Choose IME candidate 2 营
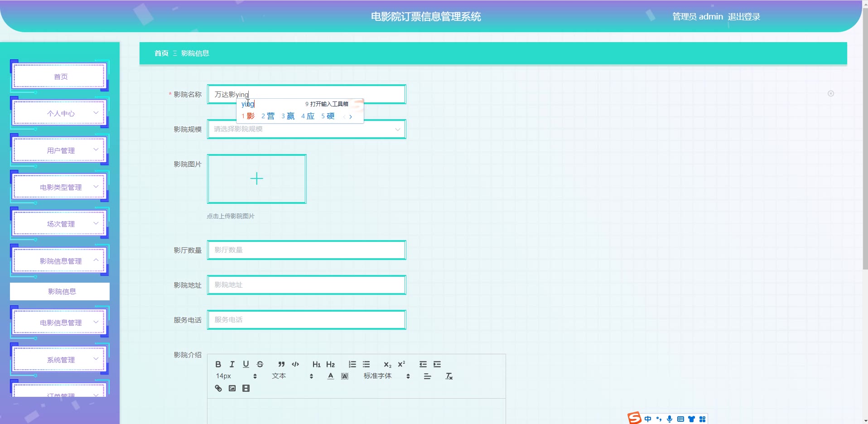868x424 pixels. tap(268, 116)
